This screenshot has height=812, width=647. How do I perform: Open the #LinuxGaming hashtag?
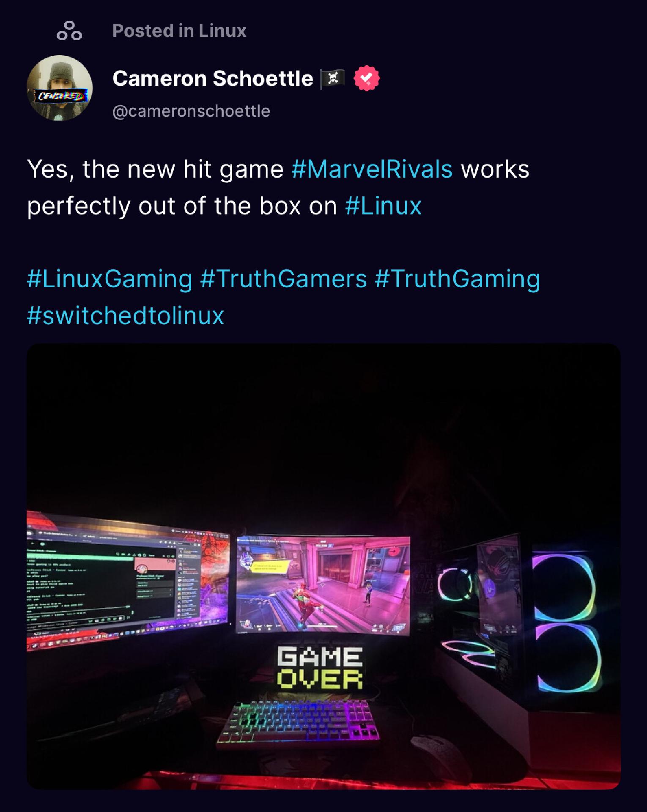click(110, 279)
